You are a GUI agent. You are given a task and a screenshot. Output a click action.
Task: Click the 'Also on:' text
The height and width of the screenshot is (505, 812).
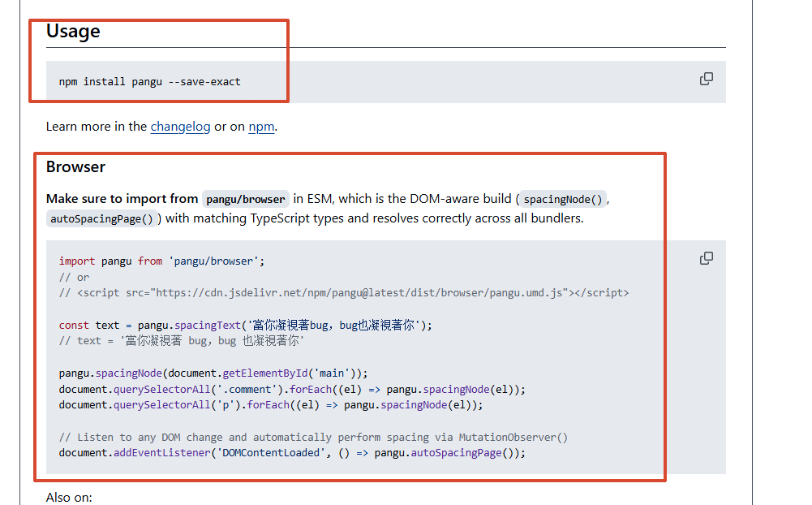(69, 498)
